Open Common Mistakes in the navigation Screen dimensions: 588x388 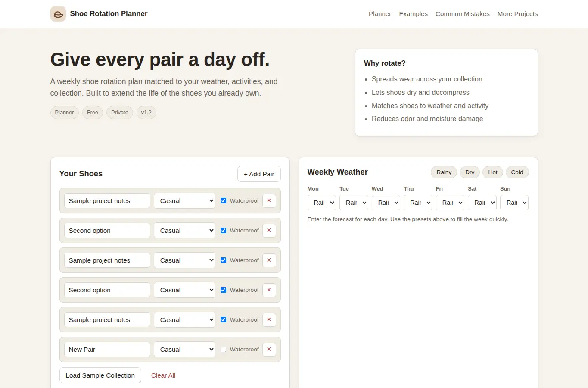(x=462, y=14)
